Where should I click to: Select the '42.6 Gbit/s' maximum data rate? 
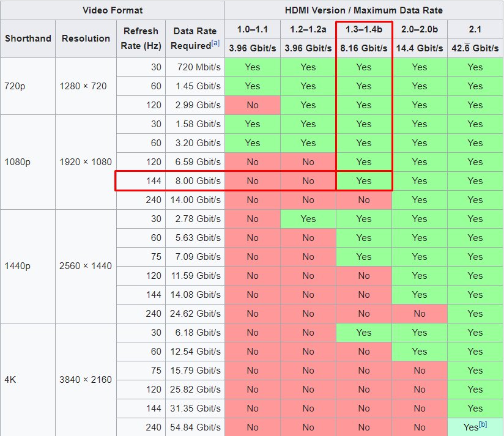(x=475, y=48)
